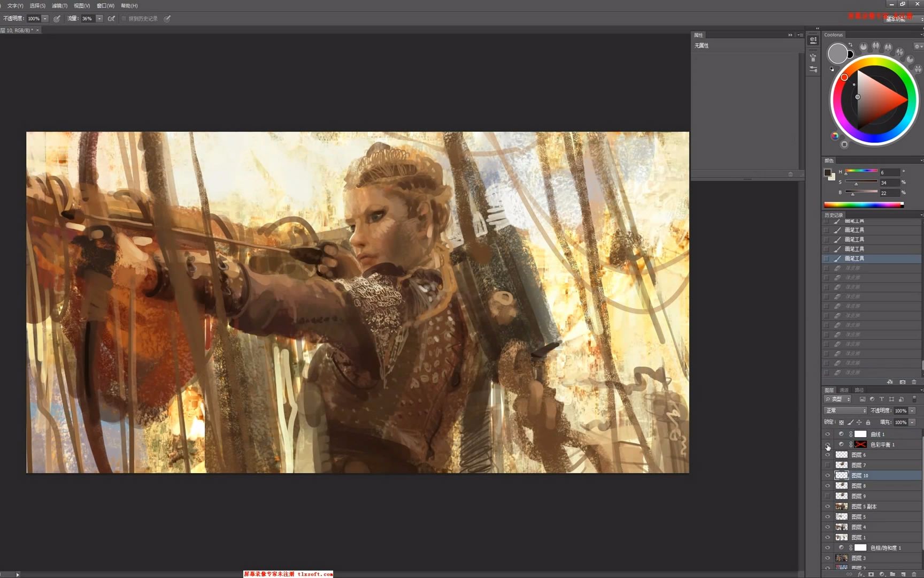The width and height of the screenshot is (924, 578).
Task: Lock transparent pixels icon
Action: click(x=841, y=422)
